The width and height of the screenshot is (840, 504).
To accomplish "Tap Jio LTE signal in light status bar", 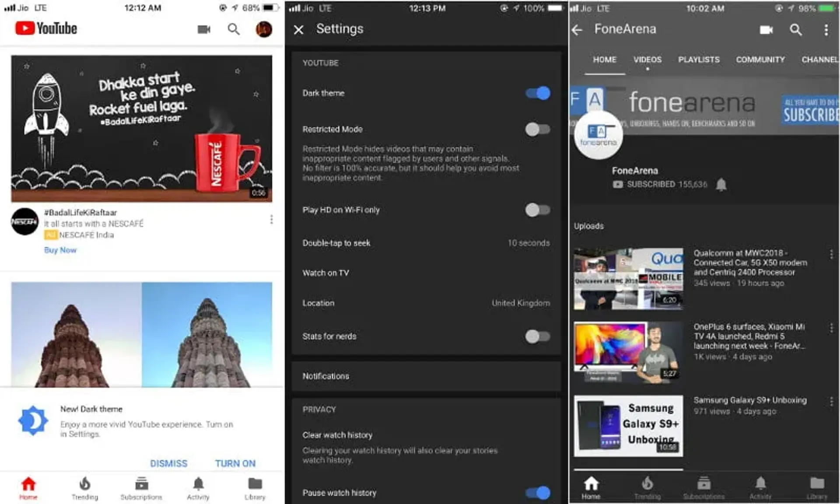I will (25, 8).
